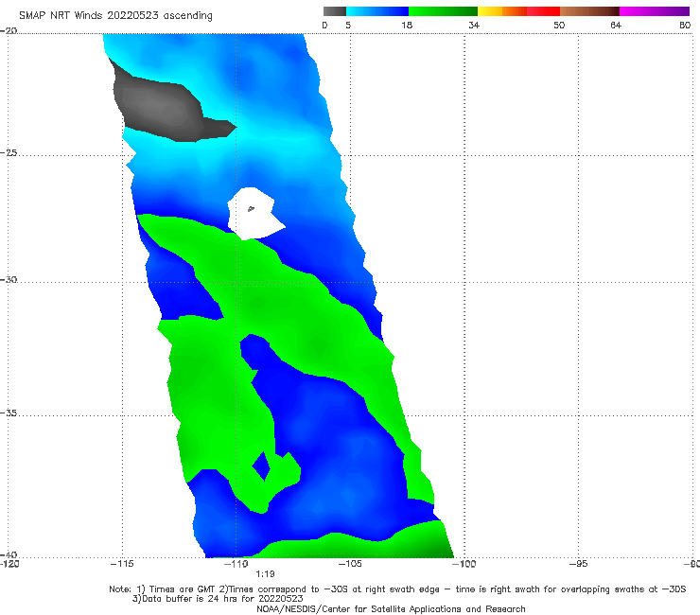Click the '-40' latitude axis label
Viewport: 700px width, 615px height.
tap(9, 555)
